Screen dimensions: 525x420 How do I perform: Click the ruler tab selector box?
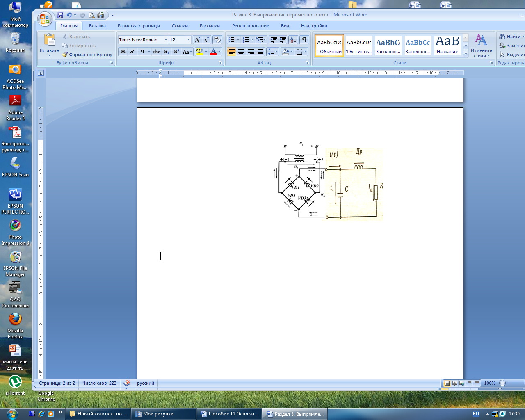tap(41, 73)
